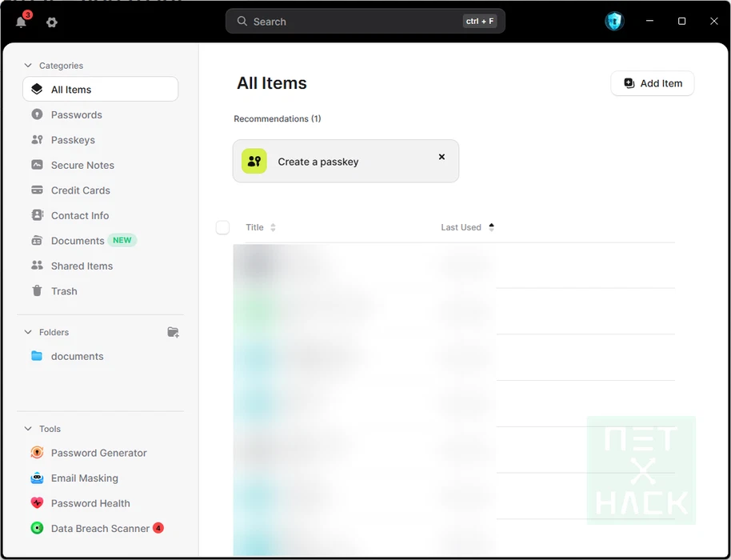
Task: Collapse the Categories section
Action: [28, 66]
